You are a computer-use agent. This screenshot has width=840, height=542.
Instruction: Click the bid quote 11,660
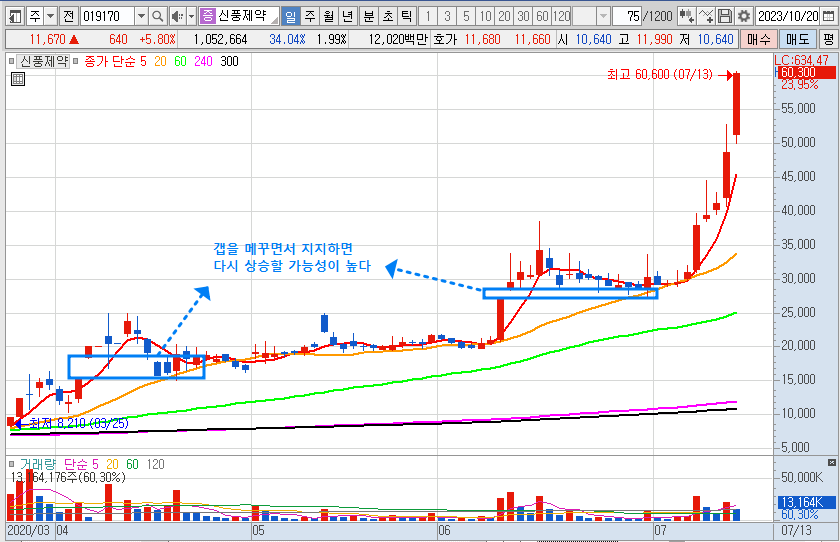(x=532, y=39)
